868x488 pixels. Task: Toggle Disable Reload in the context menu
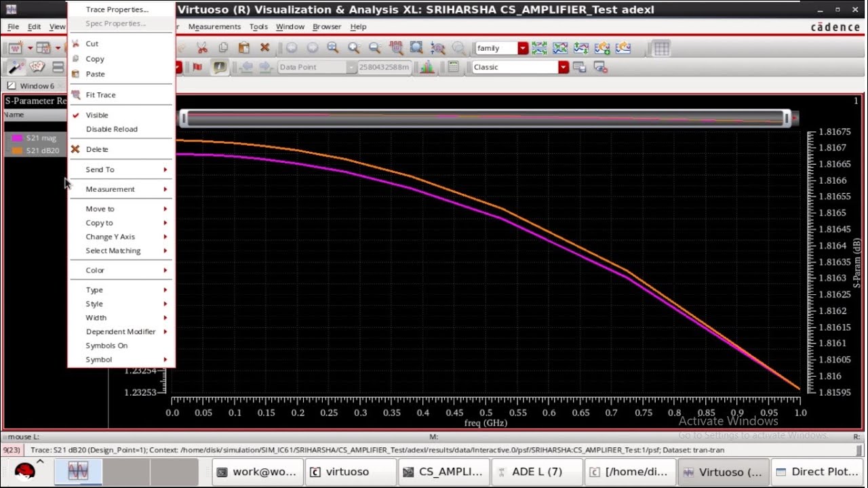point(111,129)
